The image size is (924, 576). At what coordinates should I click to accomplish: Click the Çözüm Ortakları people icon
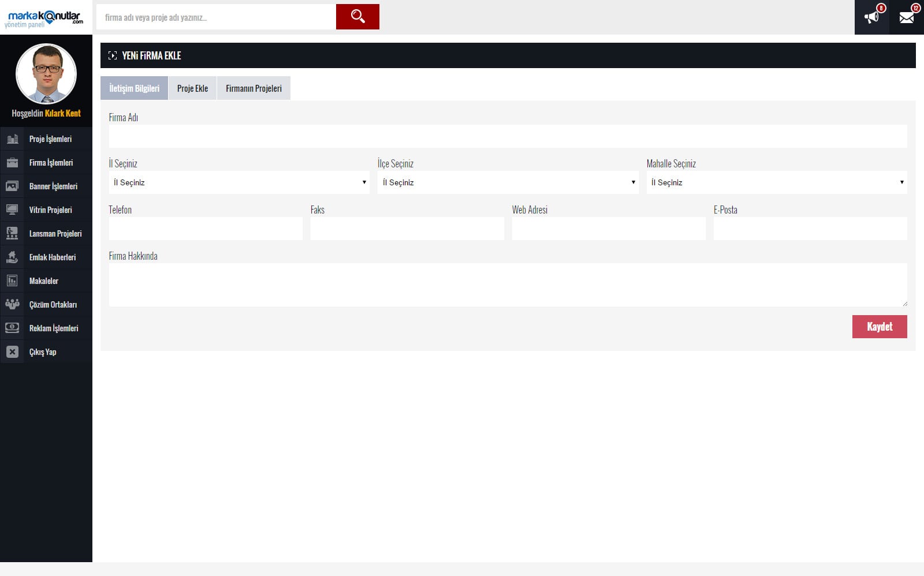[12, 304]
